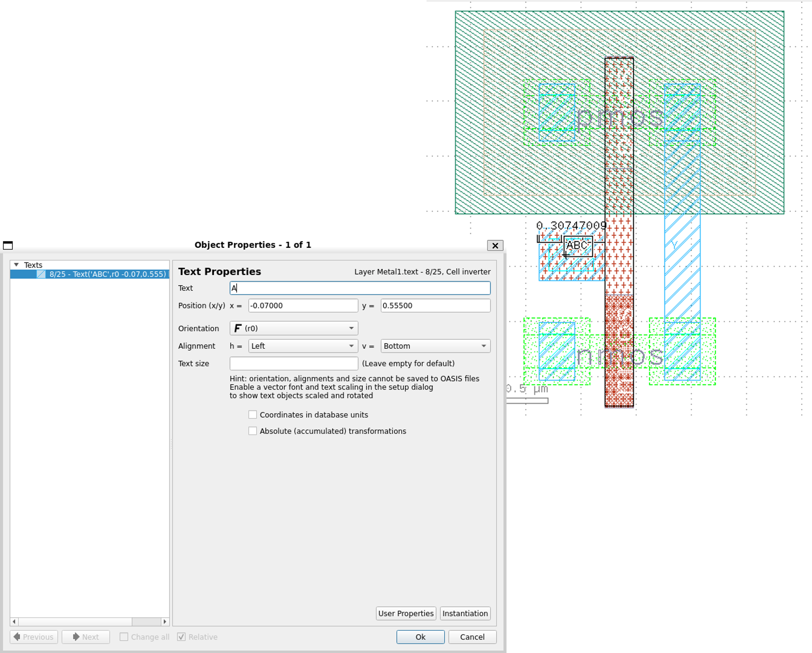Click the Previous arrow button
The image size is (812, 653).
[34, 637]
